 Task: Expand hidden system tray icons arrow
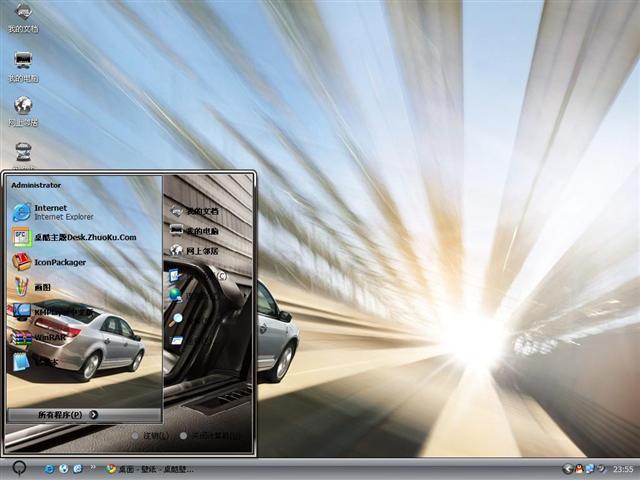point(567,469)
